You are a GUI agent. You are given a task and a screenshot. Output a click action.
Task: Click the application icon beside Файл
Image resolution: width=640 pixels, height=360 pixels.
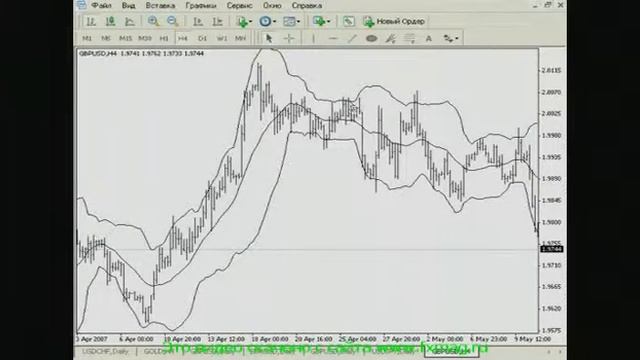click(x=82, y=5)
